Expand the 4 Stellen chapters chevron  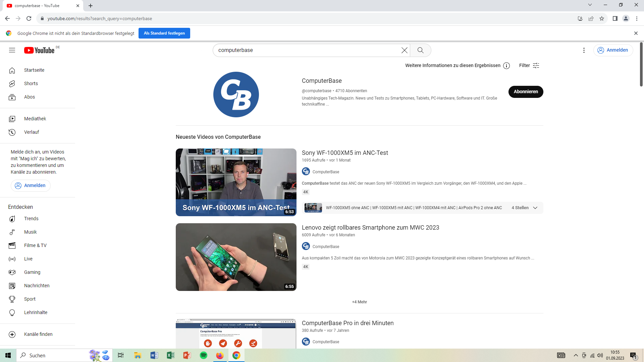535,208
